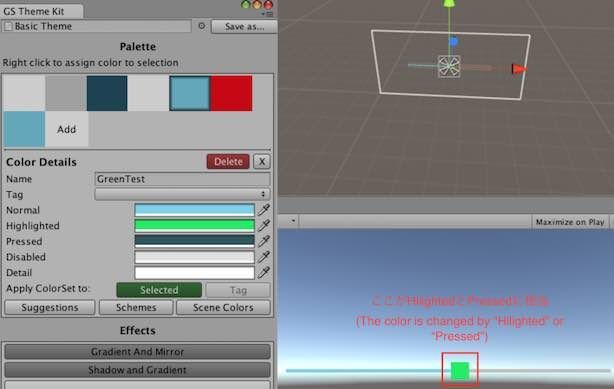Click green slider handle in Game view

[460, 370]
